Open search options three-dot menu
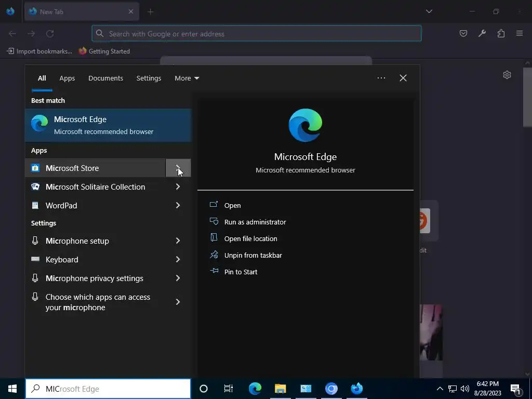The width and height of the screenshot is (532, 399). [381, 78]
